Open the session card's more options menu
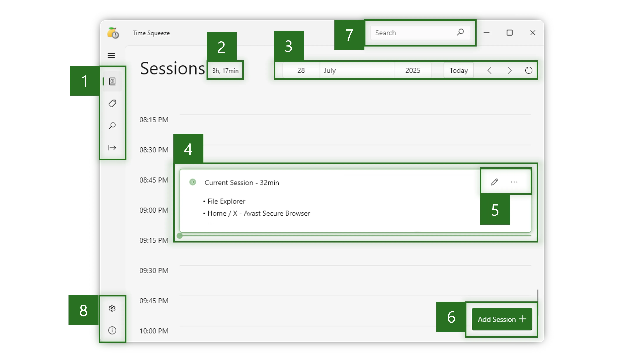Image resolution: width=644 pixels, height=362 pixels. 514,182
